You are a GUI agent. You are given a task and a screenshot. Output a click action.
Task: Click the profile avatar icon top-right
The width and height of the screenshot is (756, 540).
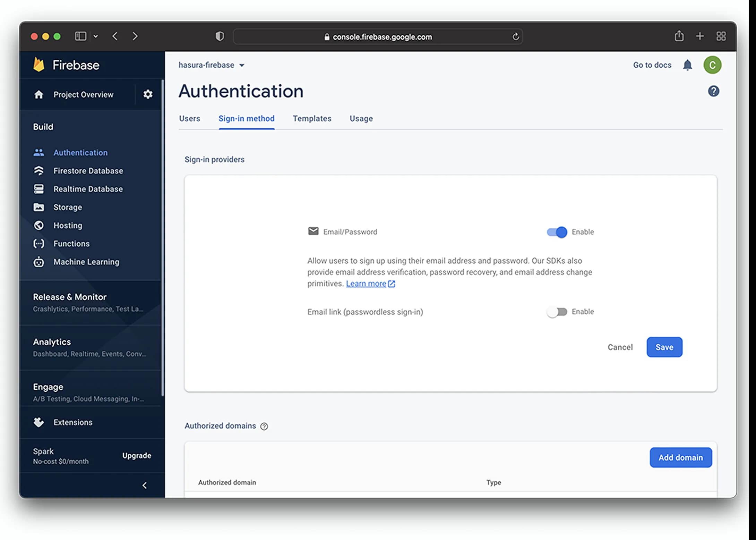pyautogui.click(x=712, y=64)
